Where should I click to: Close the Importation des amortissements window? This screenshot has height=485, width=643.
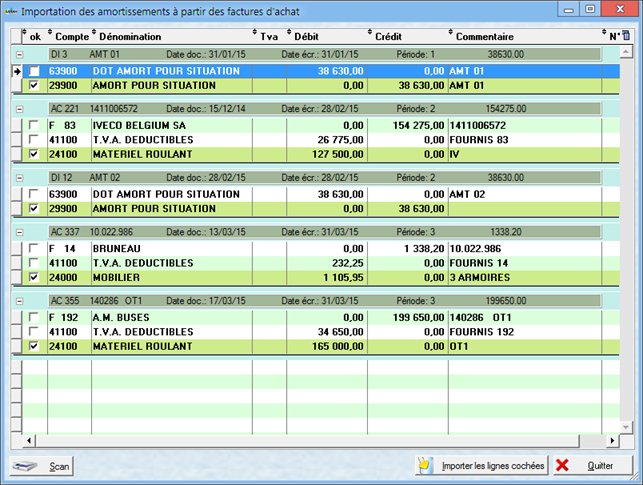620,9
